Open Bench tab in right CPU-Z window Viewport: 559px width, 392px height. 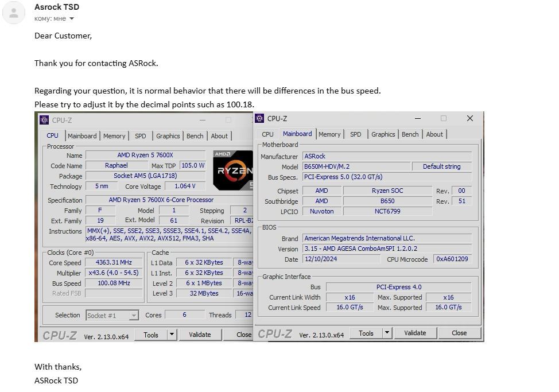[x=410, y=134]
